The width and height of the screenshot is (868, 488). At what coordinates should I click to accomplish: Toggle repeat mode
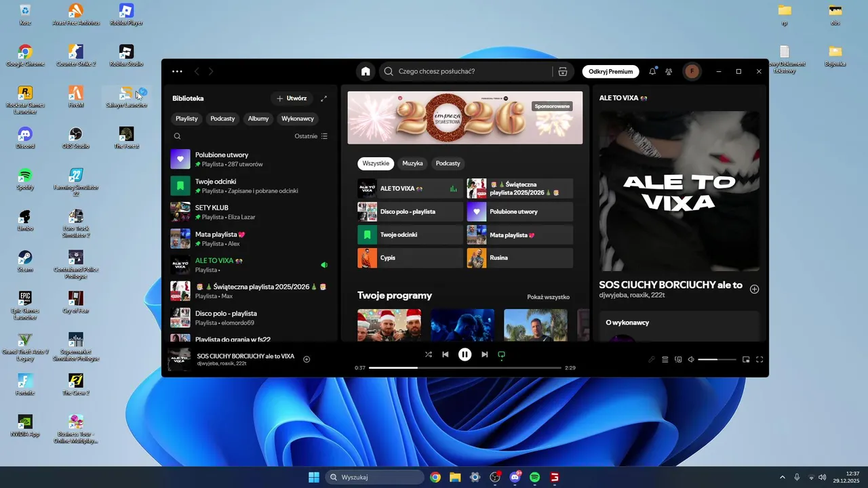[502, 354]
